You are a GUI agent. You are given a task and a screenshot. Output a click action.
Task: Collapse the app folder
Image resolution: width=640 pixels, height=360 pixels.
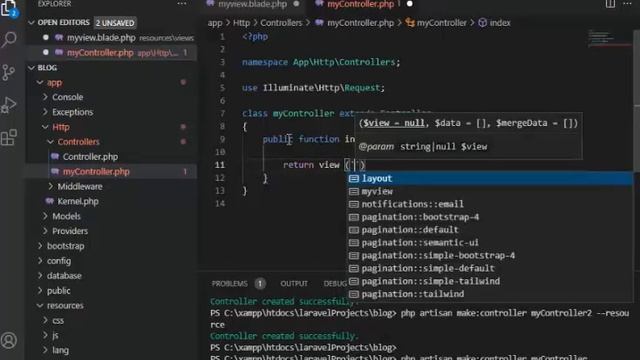(40, 82)
